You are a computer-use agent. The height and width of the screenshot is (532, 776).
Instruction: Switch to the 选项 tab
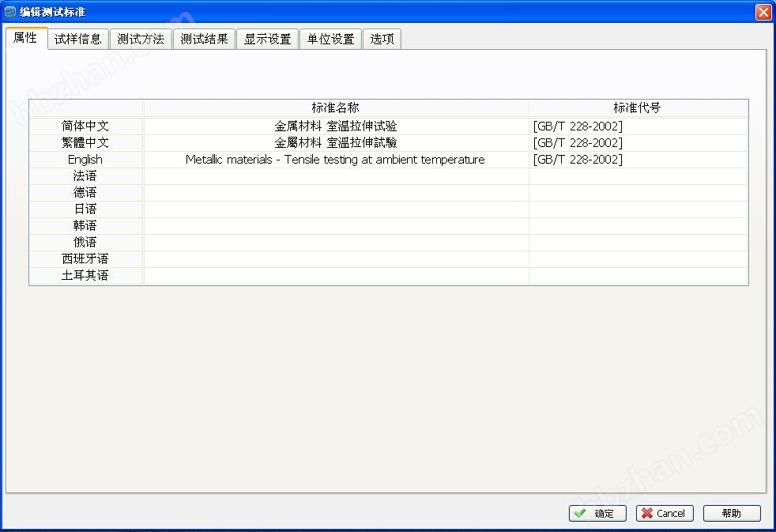(x=382, y=39)
